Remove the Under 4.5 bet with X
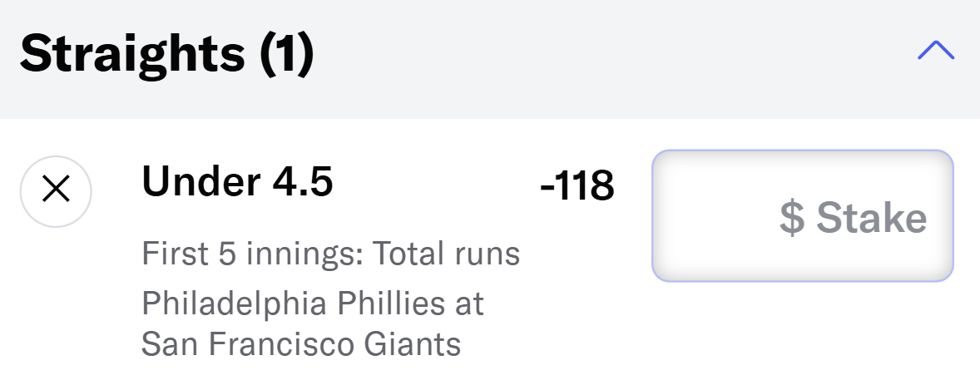The height and width of the screenshot is (380, 980). 57,190
